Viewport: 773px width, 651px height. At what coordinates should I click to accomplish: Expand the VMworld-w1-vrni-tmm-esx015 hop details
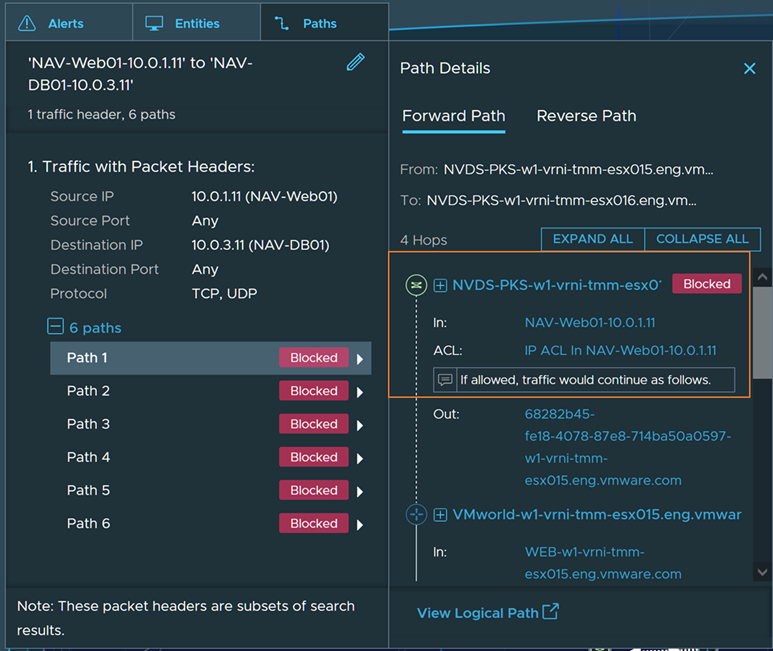point(440,515)
